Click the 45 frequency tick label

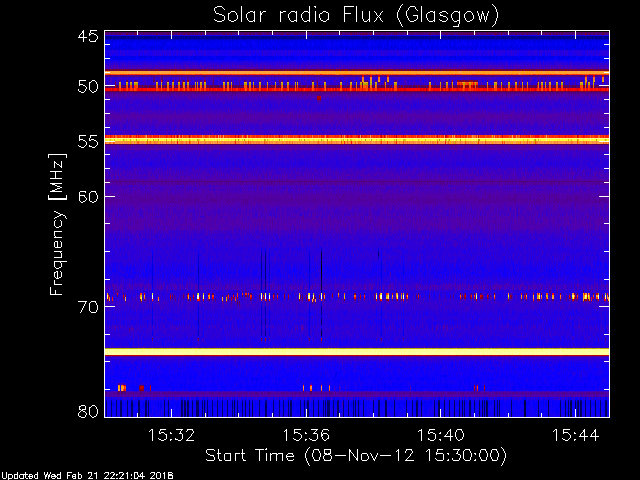[88, 37]
